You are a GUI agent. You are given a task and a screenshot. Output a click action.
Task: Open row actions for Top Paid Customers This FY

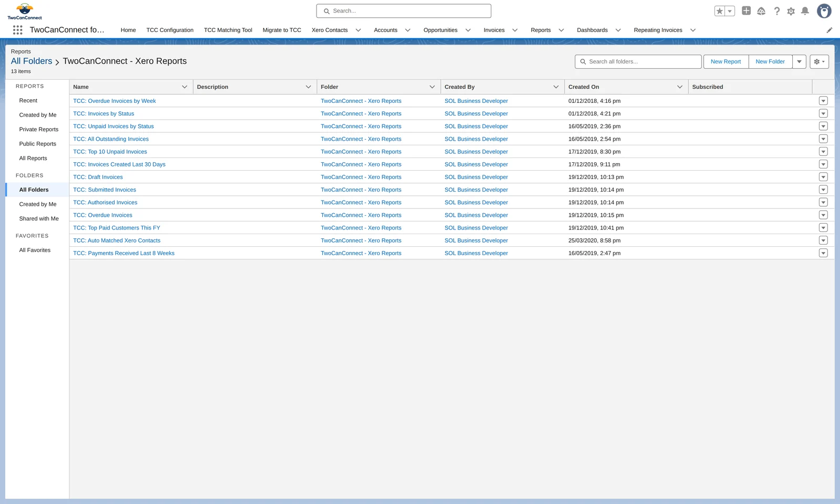(x=823, y=228)
